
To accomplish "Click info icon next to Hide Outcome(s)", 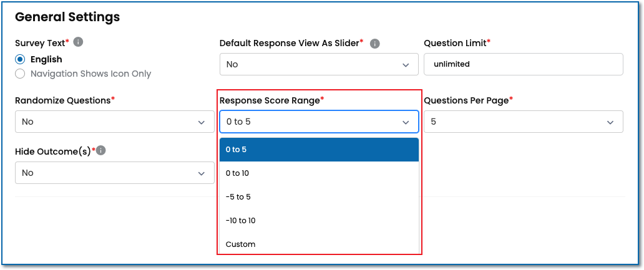I will coord(101,150).
